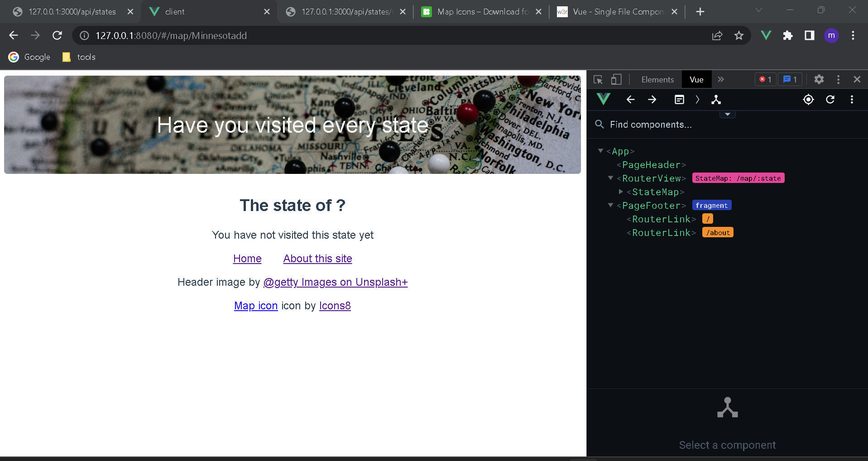The image size is (868, 461).
Task: Click the address bar URL
Action: (x=171, y=35)
